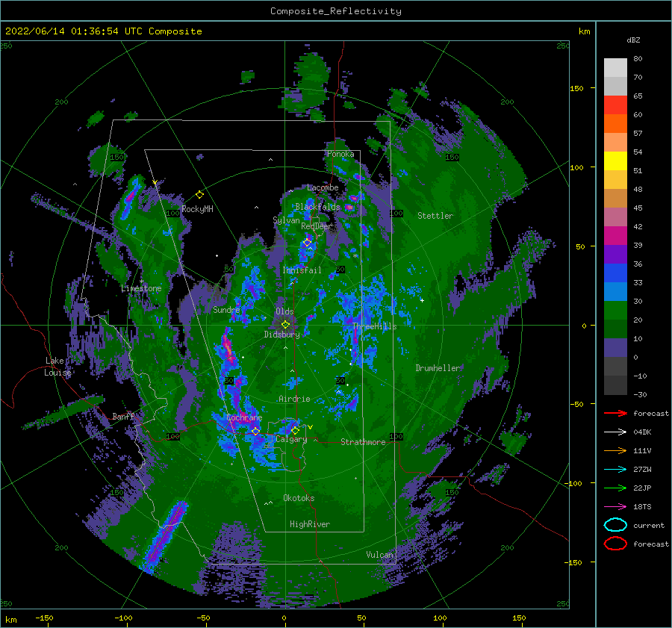Screen dimensions: 672x628
Task: Click the white 04DK arrow icon
Action: pyautogui.click(x=615, y=432)
